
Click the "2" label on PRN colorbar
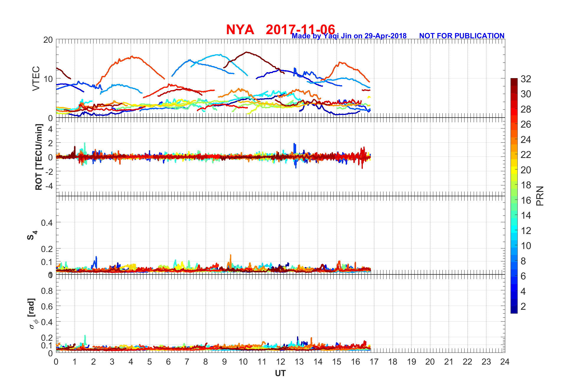pyautogui.click(x=523, y=307)
